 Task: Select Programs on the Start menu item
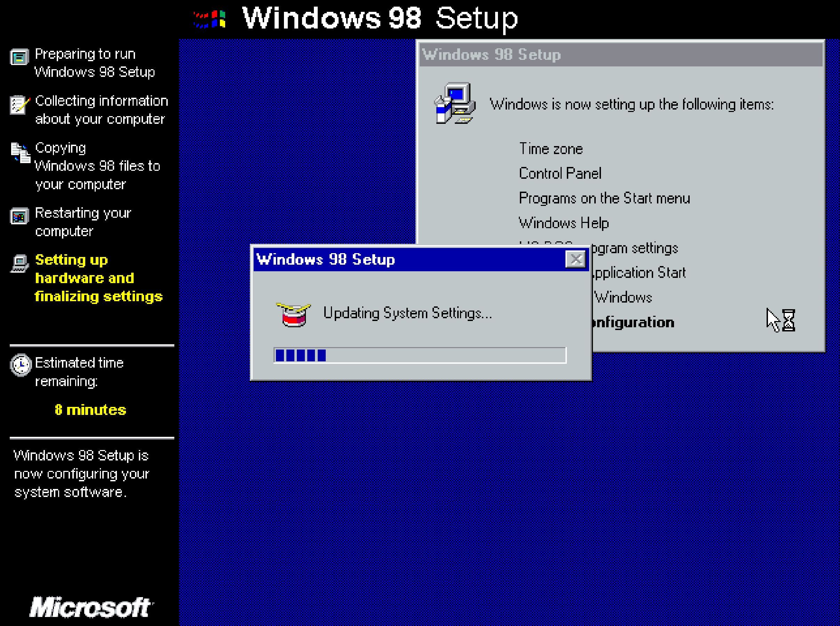point(604,198)
